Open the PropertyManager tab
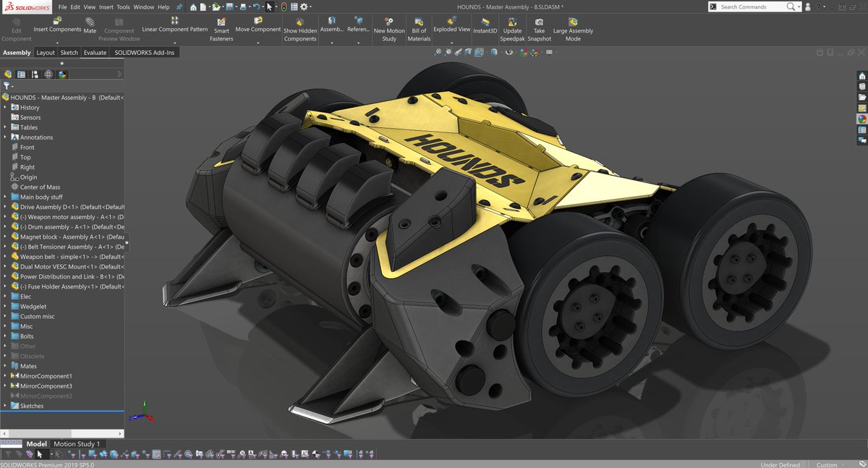 pos(21,74)
